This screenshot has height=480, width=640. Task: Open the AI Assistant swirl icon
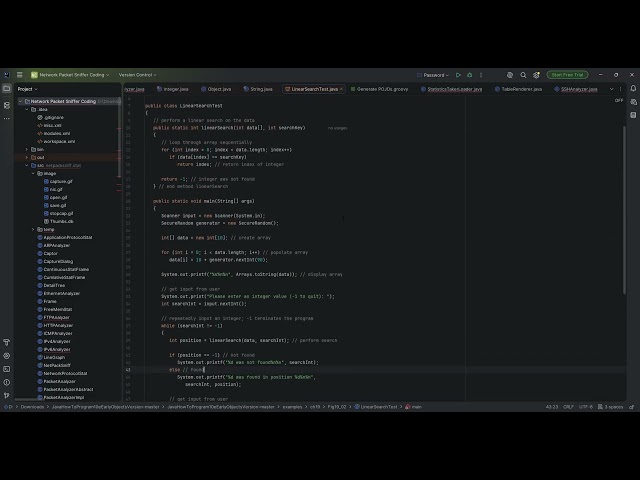510,75
